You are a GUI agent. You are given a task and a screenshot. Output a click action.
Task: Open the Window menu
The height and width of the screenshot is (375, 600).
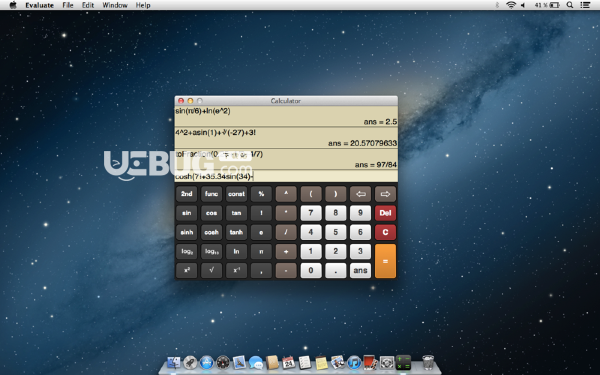tap(115, 5)
